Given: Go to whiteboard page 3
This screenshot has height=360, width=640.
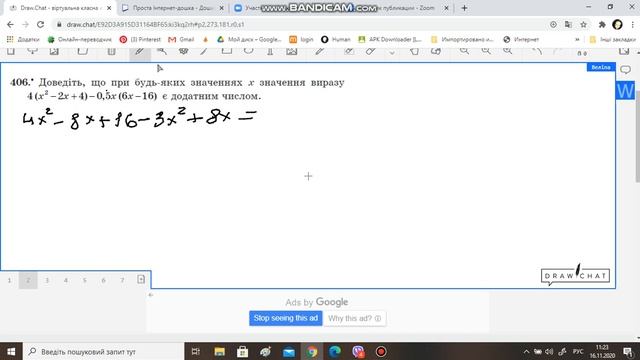Looking at the screenshot, I should coord(47,280).
